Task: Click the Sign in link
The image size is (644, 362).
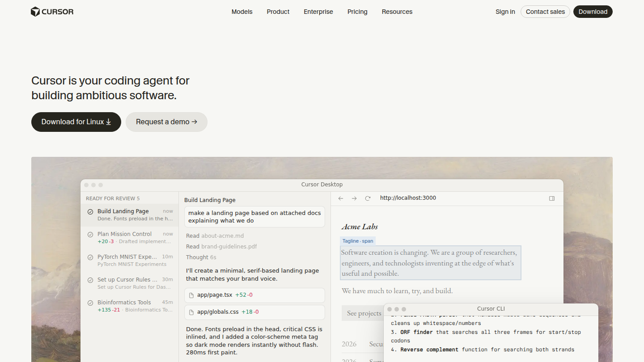Action: 505,12
